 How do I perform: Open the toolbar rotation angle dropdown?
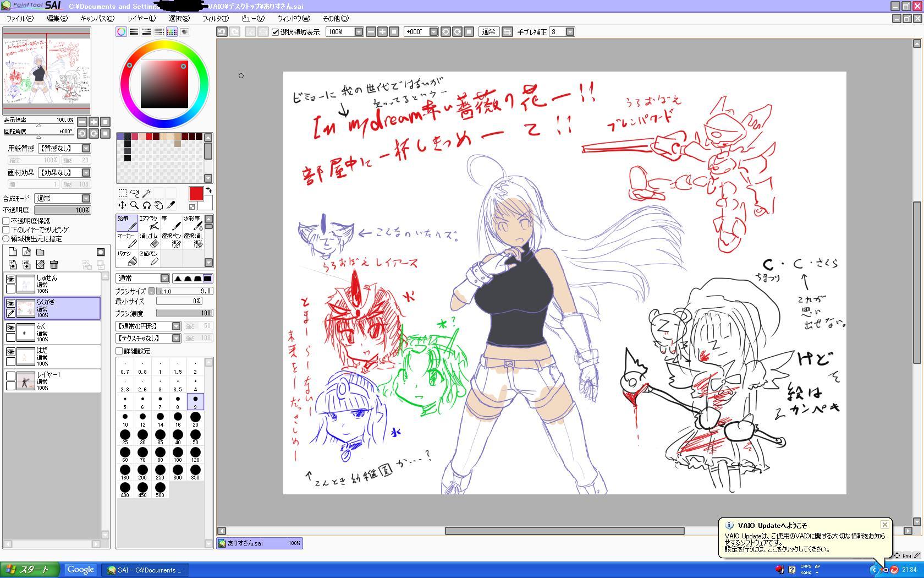(433, 32)
